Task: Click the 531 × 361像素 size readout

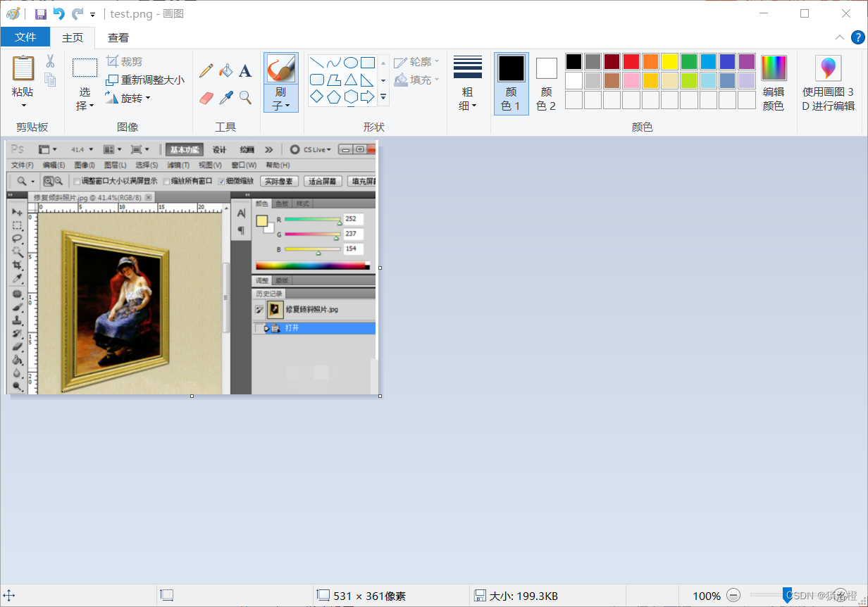Action: coord(361,596)
